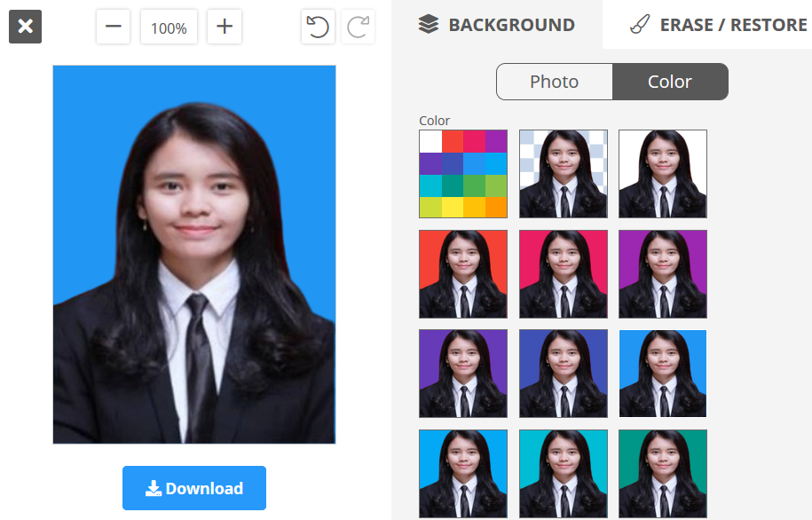Open the multicolor palette picker swatch
Image resolution: width=812 pixels, height=520 pixels.
point(463,174)
